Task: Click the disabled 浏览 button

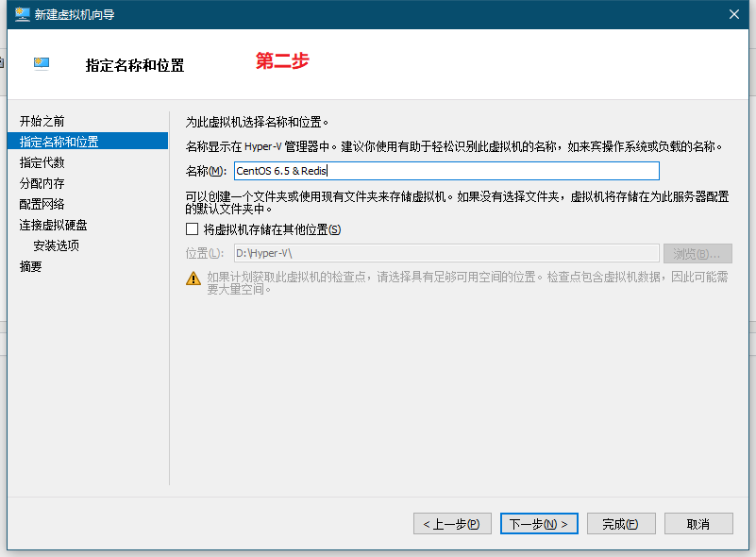Action: tap(697, 254)
